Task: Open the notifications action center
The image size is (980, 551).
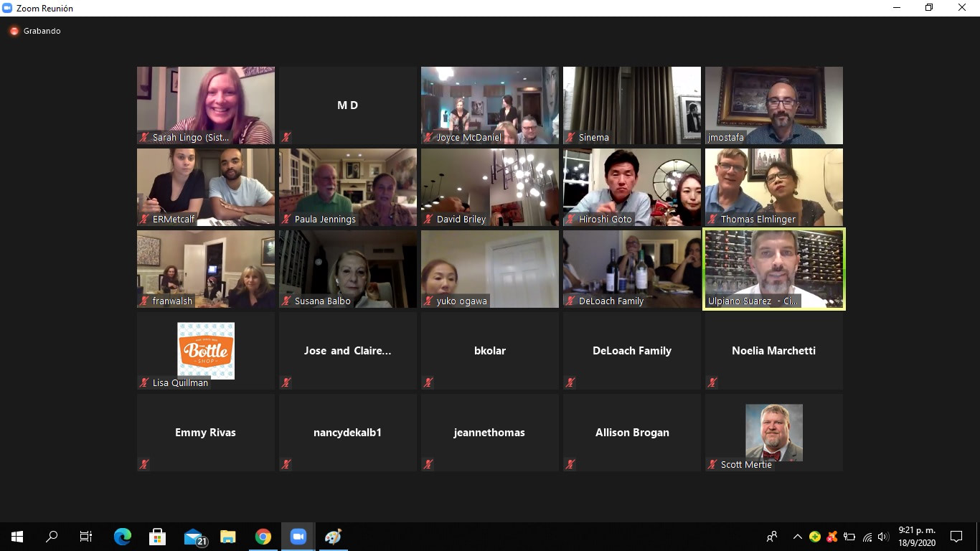Action: point(956,537)
